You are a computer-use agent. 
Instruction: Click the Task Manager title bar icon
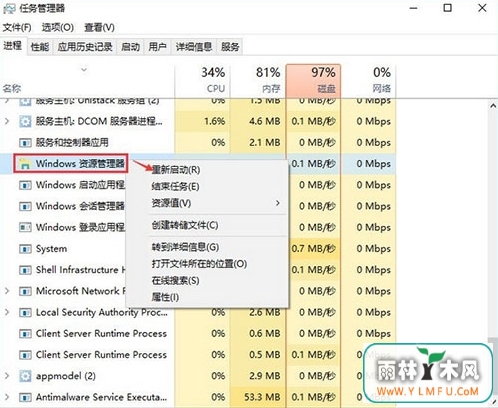9,8
